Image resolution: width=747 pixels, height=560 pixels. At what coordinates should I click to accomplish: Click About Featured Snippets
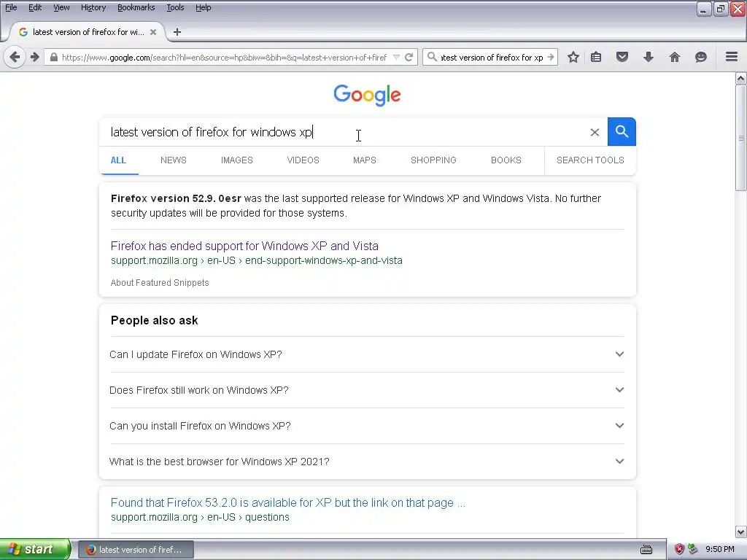click(x=160, y=283)
